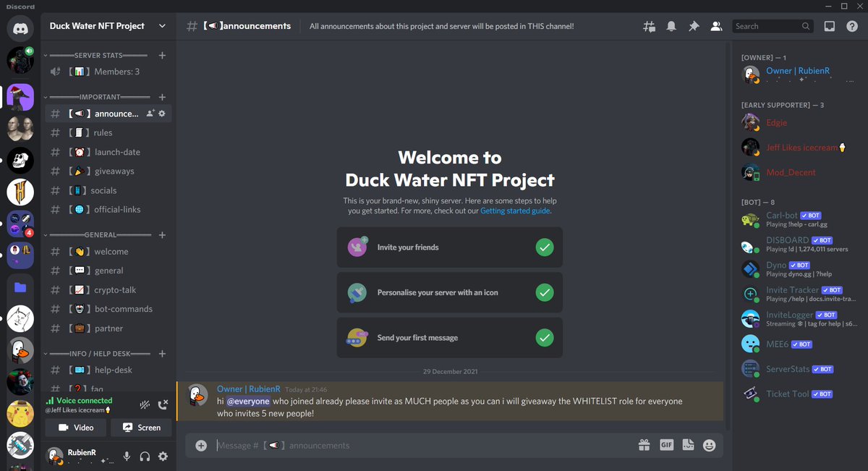Open the GIF picker
This screenshot has width=868, height=471.
point(666,446)
